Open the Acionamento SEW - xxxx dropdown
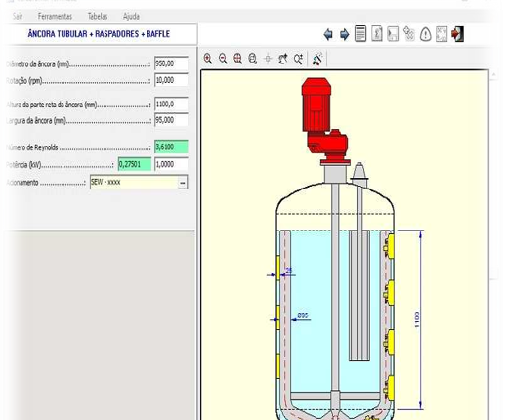505x420 pixels. tap(183, 183)
